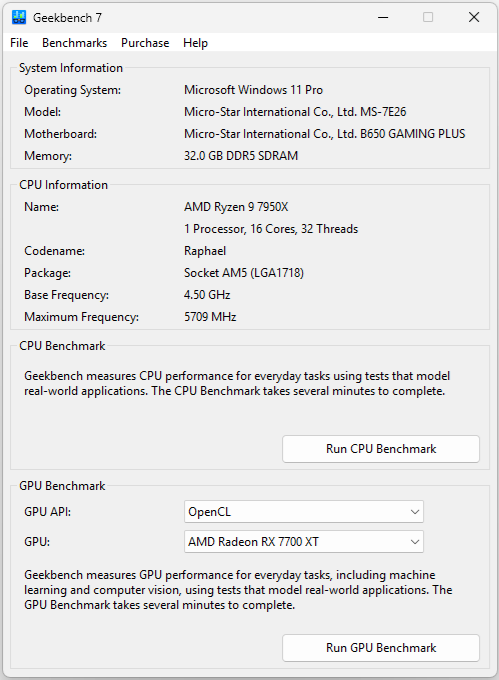499x680 pixels.
Task: Close the Geekbench 7 window
Action: 474,17
